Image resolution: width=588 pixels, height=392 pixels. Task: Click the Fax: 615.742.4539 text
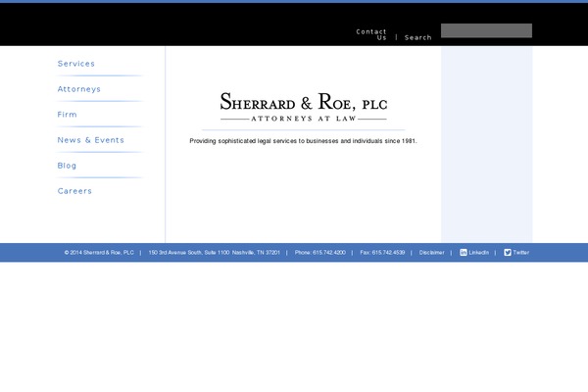(382, 253)
